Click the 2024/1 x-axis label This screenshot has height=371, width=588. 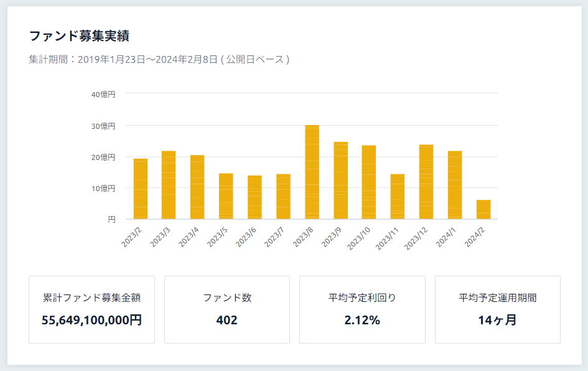tap(446, 237)
